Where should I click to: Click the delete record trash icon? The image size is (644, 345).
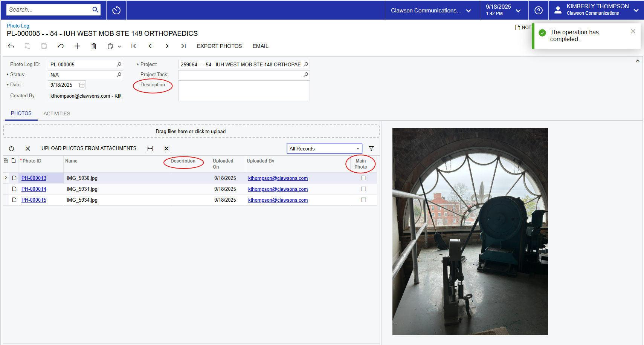tap(94, 46)
